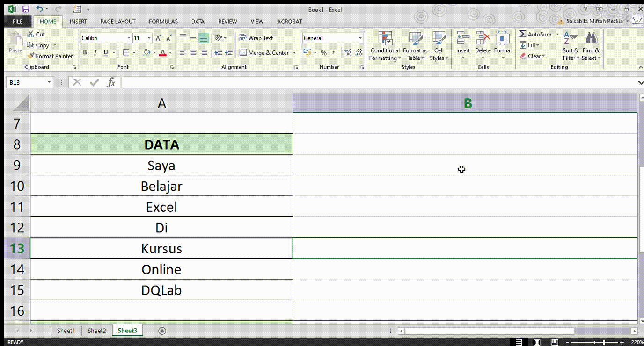Open Sort & Filter options

pos(570,45)
